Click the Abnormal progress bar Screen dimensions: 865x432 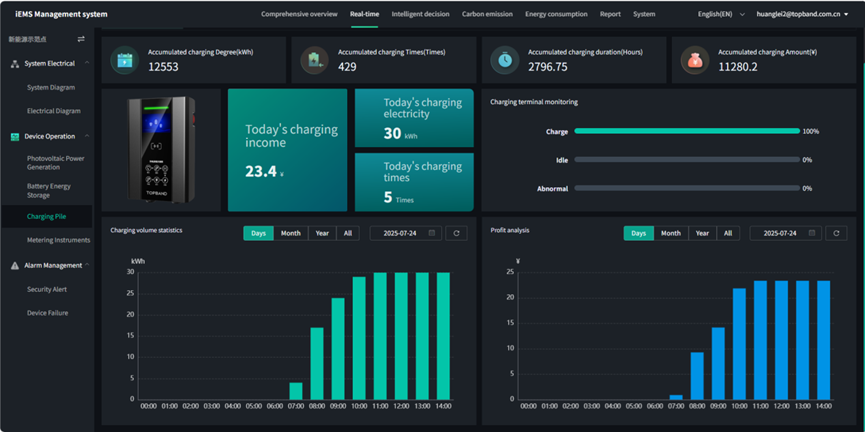[687, 188]
